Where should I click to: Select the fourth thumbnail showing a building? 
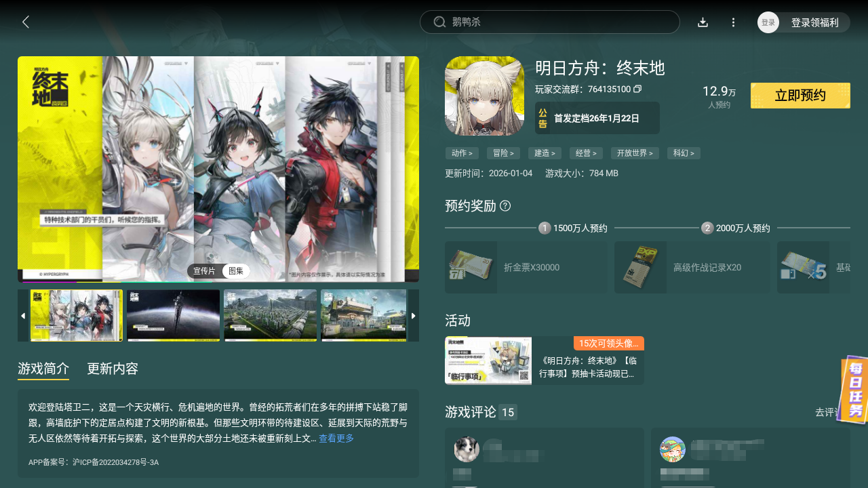364,316
